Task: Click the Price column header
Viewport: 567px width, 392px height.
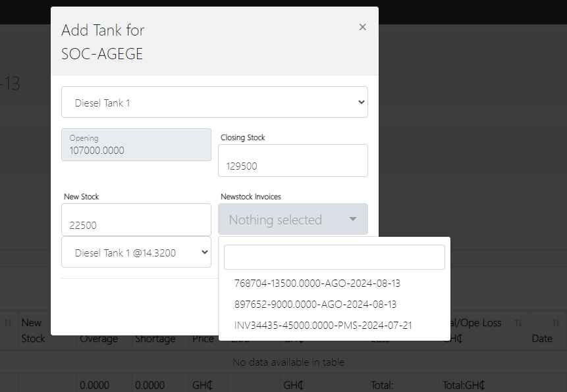Action: coord(203,338)
